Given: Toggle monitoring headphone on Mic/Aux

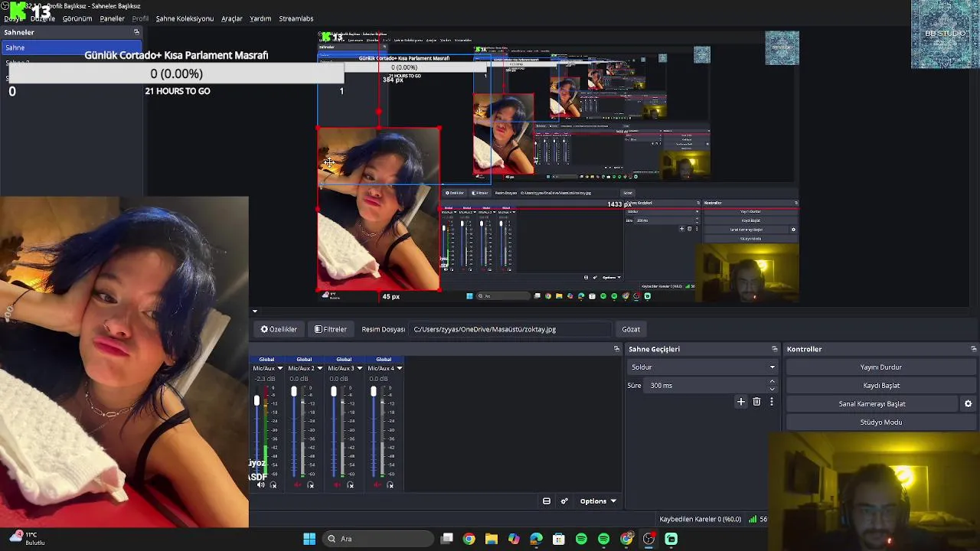Looking at the screenshot, I should [x=273, y=485].
